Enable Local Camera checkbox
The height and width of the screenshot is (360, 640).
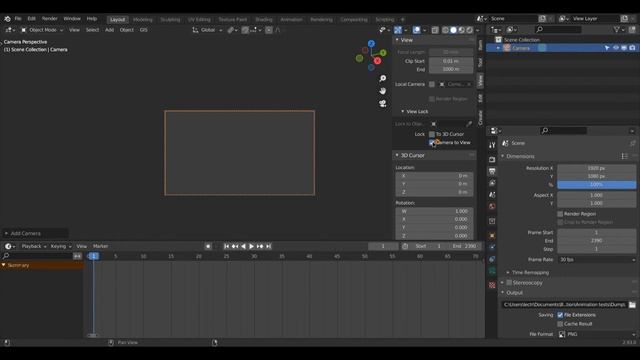pos(432,84)
